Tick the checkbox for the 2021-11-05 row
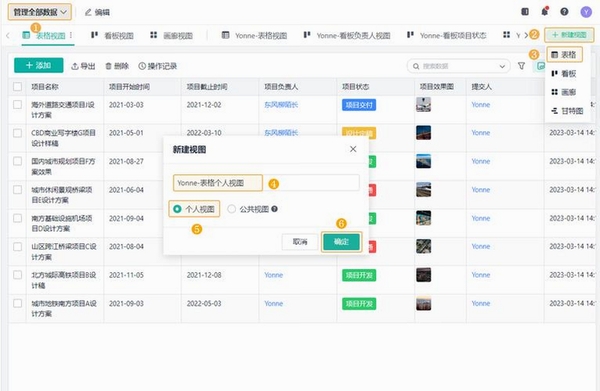The width and height of the screenshot is (600, 391). coord(17,275)
